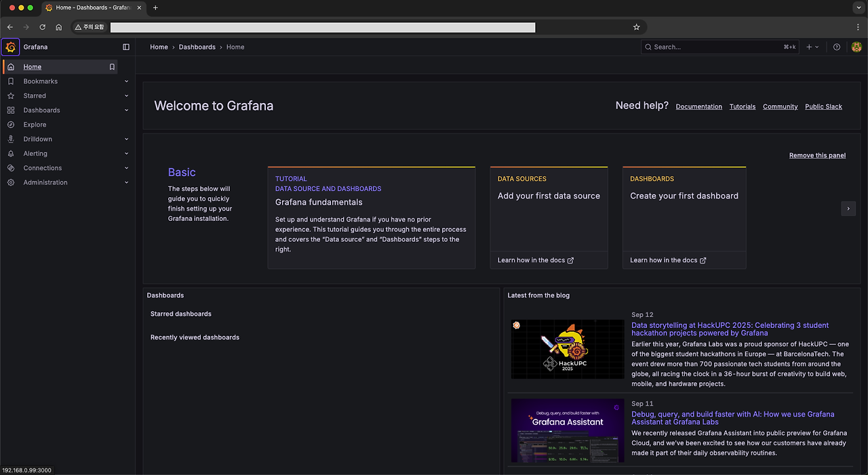Image resolution: width=868 pixels, height=475 pixels.
Task: Open a new browser tab with plus icon
Action: [155, 7]
